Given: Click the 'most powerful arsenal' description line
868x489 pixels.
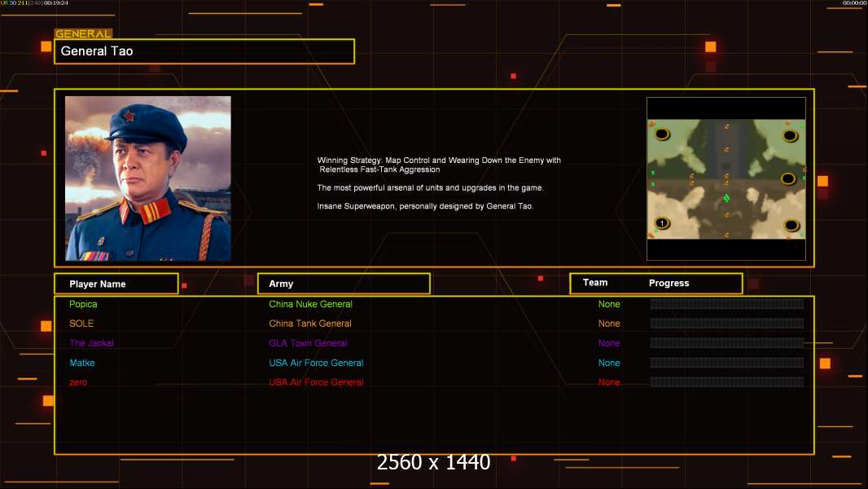Looking at the screenshot, I should [430, 187].
